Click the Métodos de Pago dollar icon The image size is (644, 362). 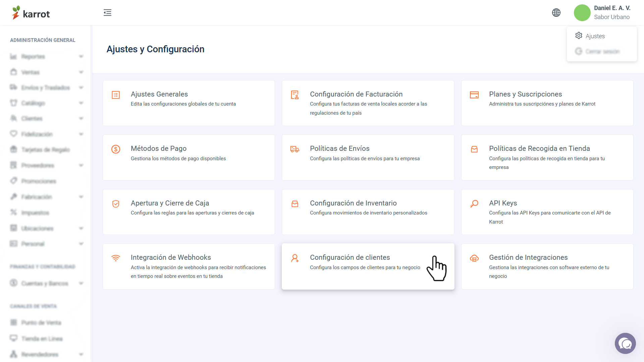tap(116, 149)
